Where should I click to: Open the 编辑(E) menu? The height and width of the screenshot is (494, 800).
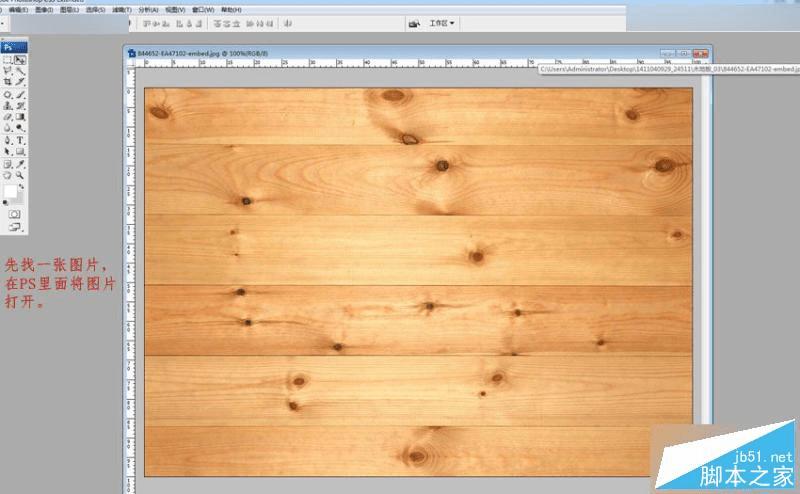18,10
